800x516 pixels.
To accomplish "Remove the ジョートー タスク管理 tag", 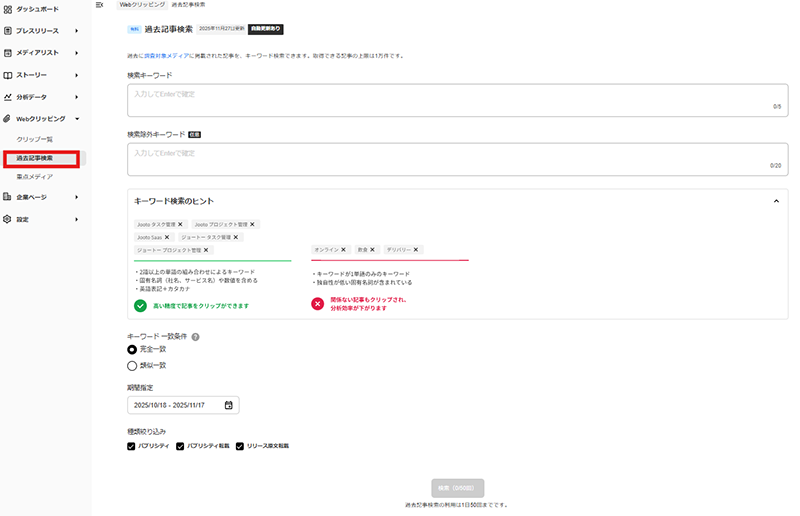I will pyautogui.click(x=236, y=237).
